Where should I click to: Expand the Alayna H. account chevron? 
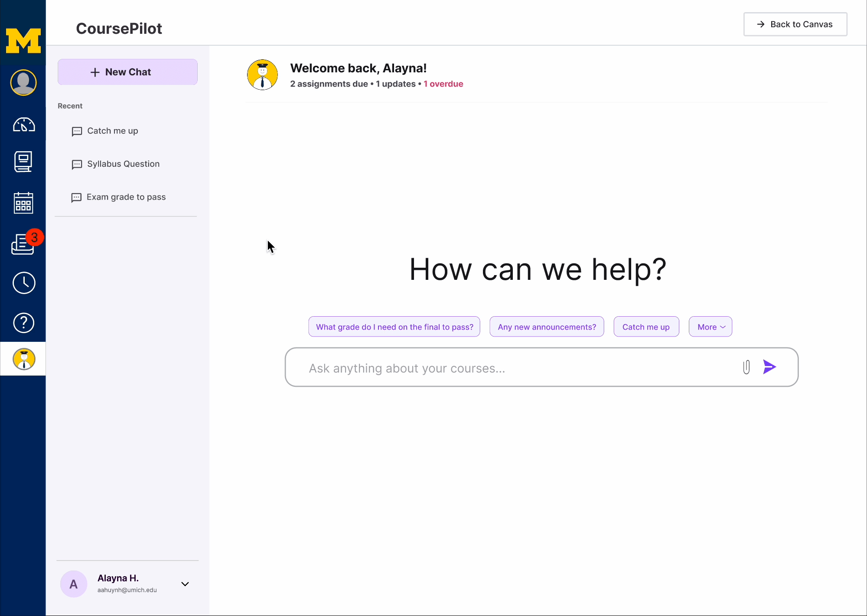185,584
